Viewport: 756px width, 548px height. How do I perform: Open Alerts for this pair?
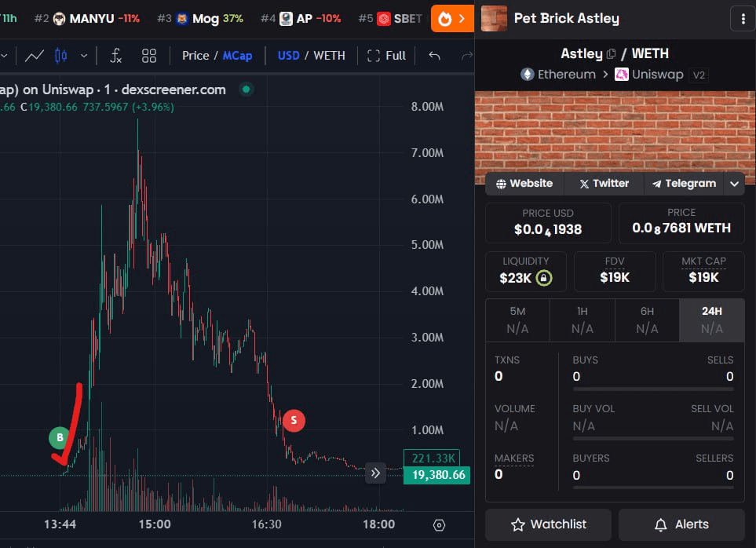[681, 524]
